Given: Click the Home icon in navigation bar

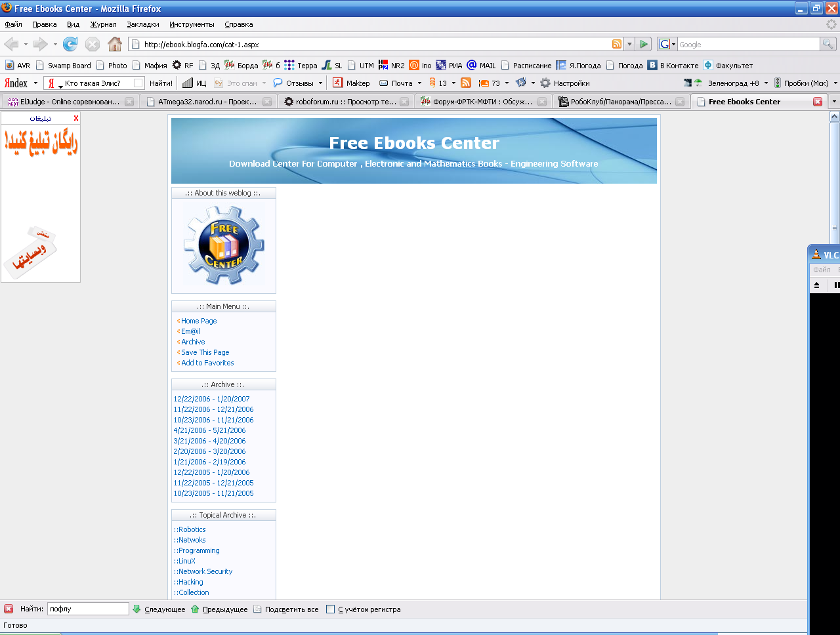Looking at the screenshot, I should [x=115, y=44].
